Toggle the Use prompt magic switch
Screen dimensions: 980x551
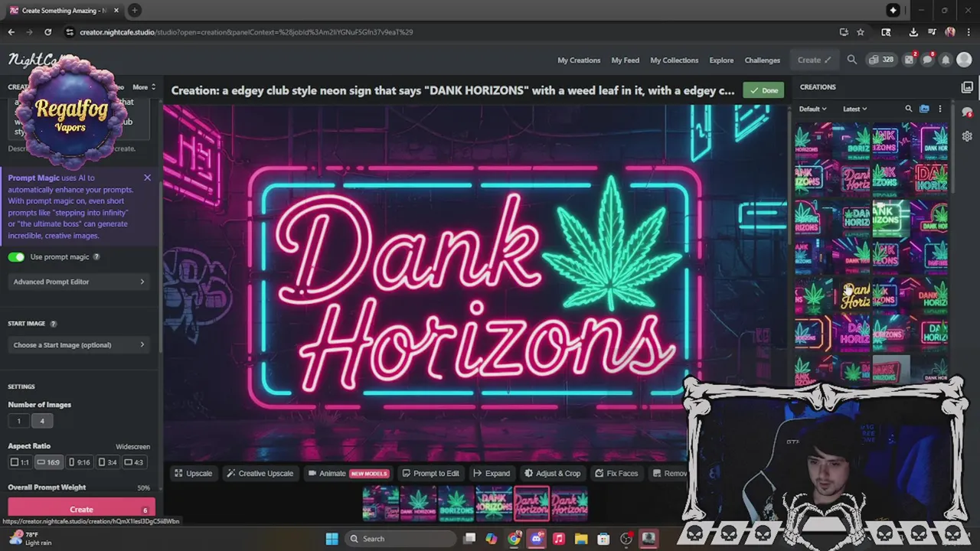point(16,257)
